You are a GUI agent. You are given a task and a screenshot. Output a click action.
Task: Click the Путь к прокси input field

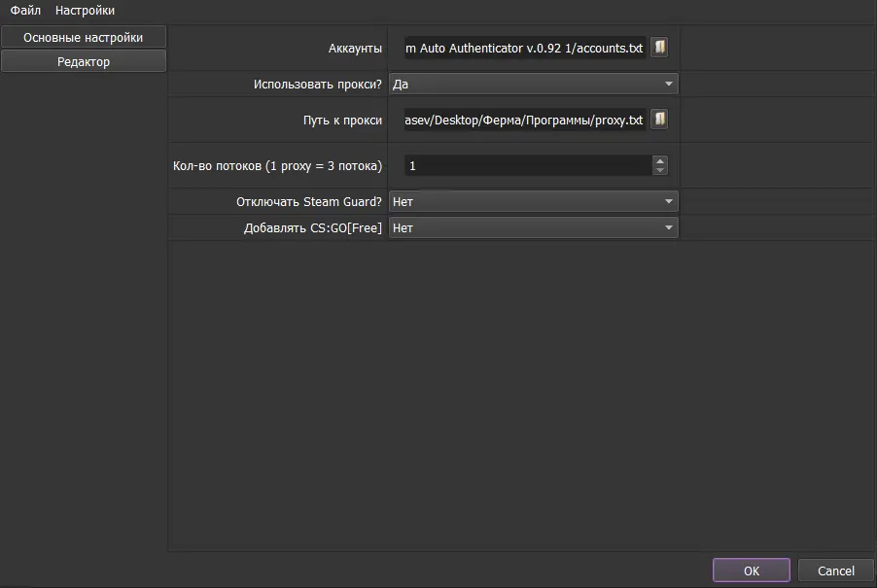(525, 121)
